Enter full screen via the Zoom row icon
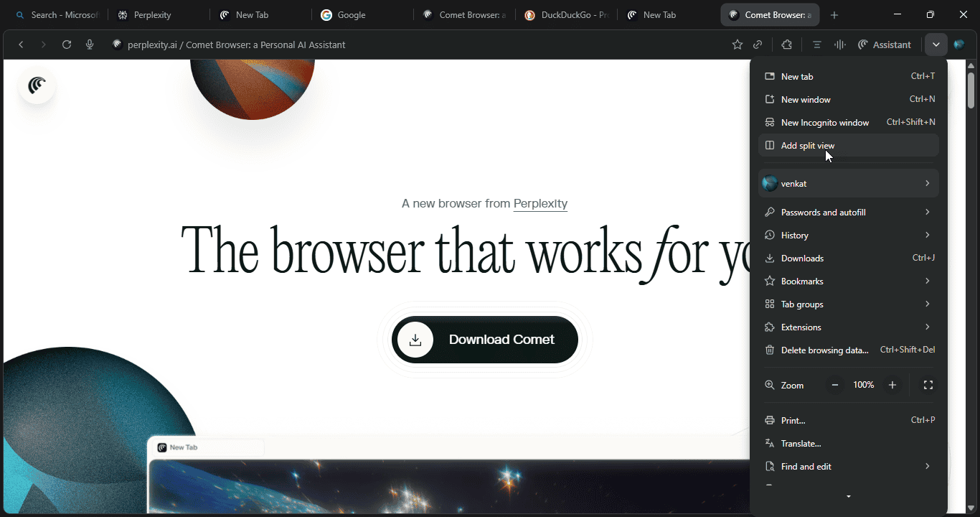The height and width of the screenshot is (517, 980). [x=928, y=385]
